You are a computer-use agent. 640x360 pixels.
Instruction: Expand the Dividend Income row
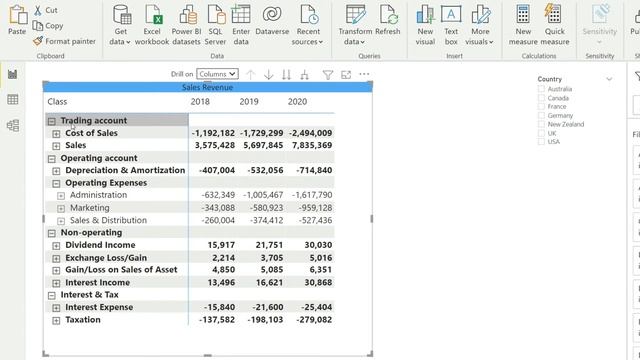tap(56, 246)
